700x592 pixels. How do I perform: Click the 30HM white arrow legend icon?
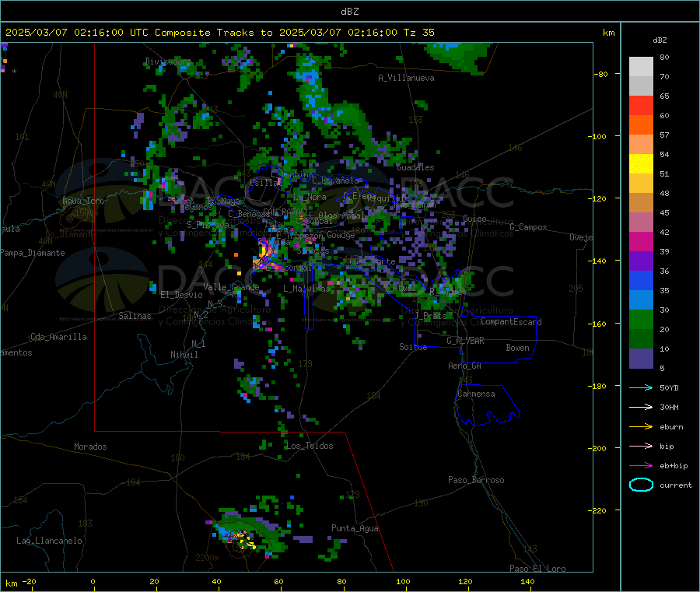pos(641,407)
